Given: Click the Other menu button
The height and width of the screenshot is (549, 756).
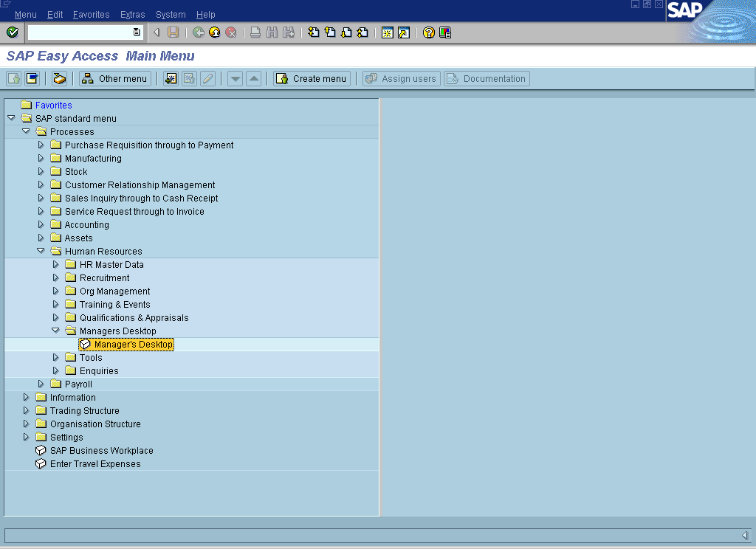Looking at the screenshot, I should [x=115, y=78].
